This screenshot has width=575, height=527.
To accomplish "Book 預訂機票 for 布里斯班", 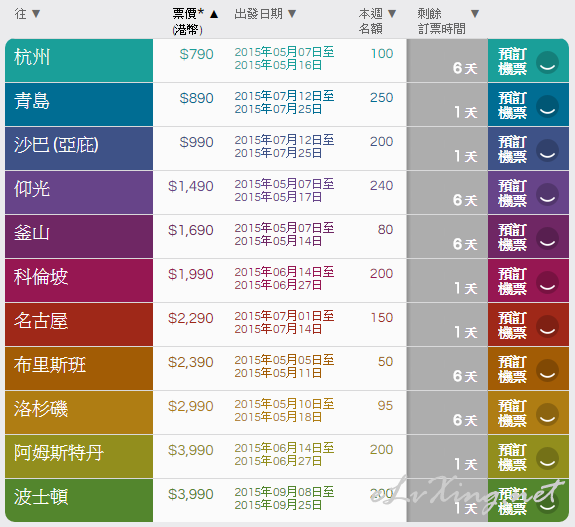I will tap(528, 369).
